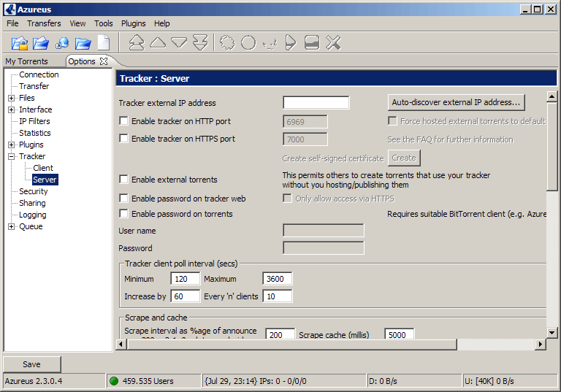Open the Tools menu
Viewport: 561px width, 392px height.
[104, 23]
